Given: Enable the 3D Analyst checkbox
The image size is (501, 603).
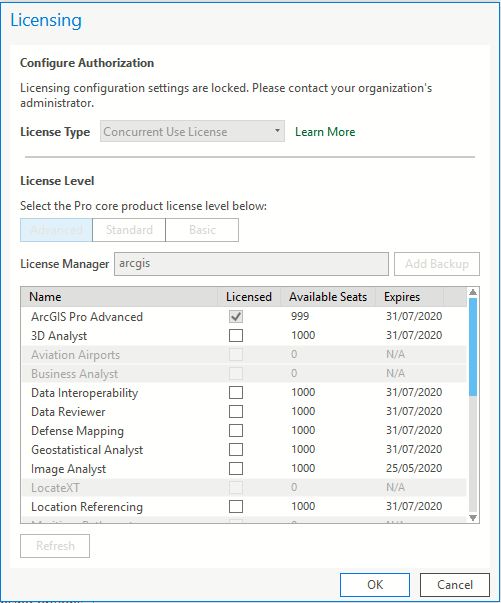Looking at the screenshot, I should [236, 335].
